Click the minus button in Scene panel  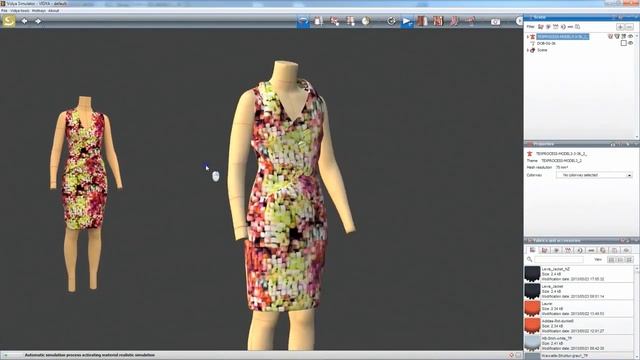(x=629, y=27)
